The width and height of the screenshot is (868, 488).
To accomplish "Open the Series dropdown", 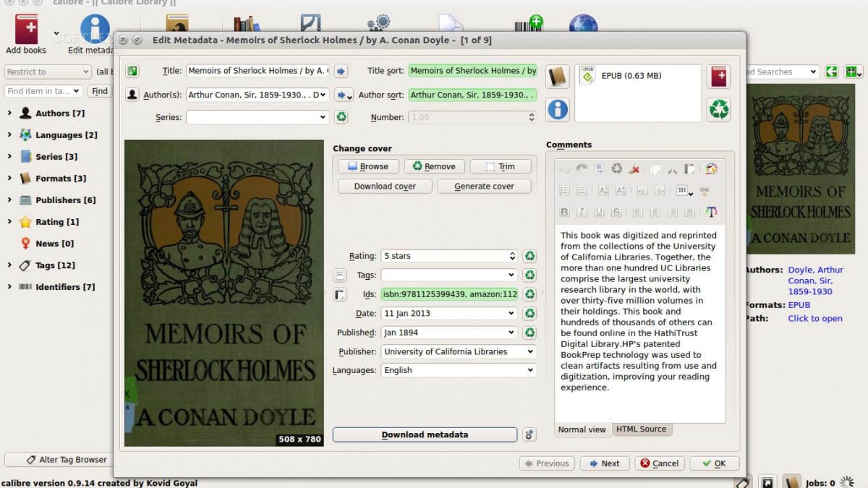I will click(322, 117).
